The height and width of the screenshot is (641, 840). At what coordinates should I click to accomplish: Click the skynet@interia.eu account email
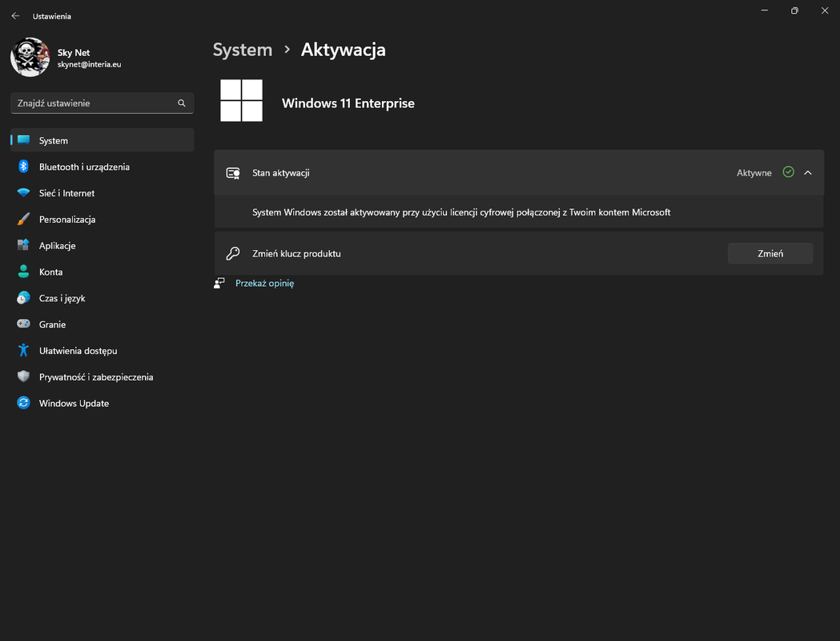89,64
